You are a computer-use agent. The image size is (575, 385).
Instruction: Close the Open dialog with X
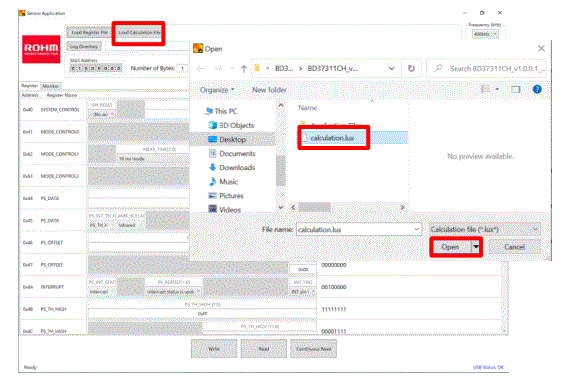pyautogui.click(x=541, y=48)
